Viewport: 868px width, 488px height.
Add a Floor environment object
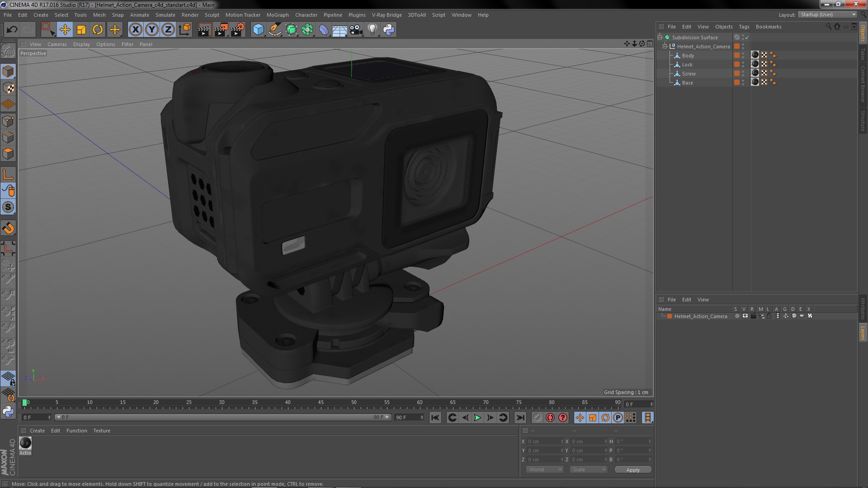click(x=340, y=30)
